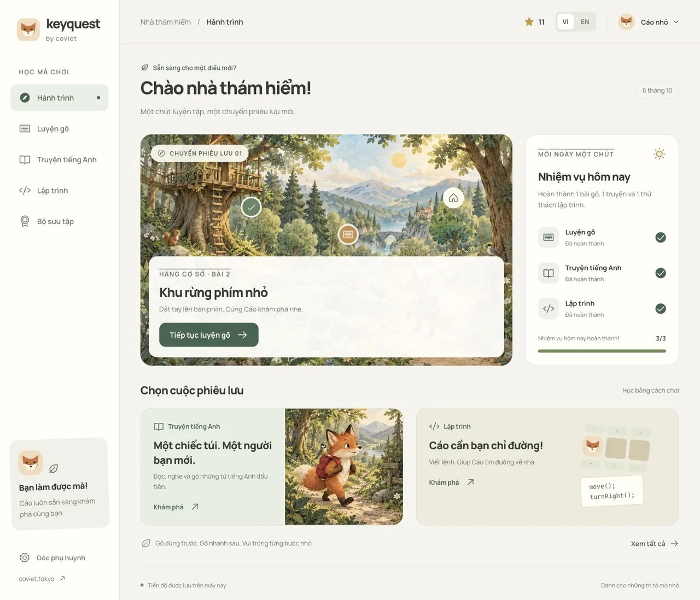
Task: Toggle the Luyện gõ task checkmark
Action: coord(661,237)
